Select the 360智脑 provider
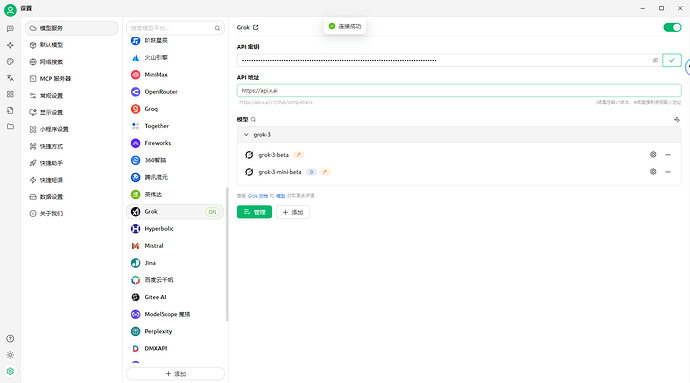The image size is (690, 383). [175, 160]
